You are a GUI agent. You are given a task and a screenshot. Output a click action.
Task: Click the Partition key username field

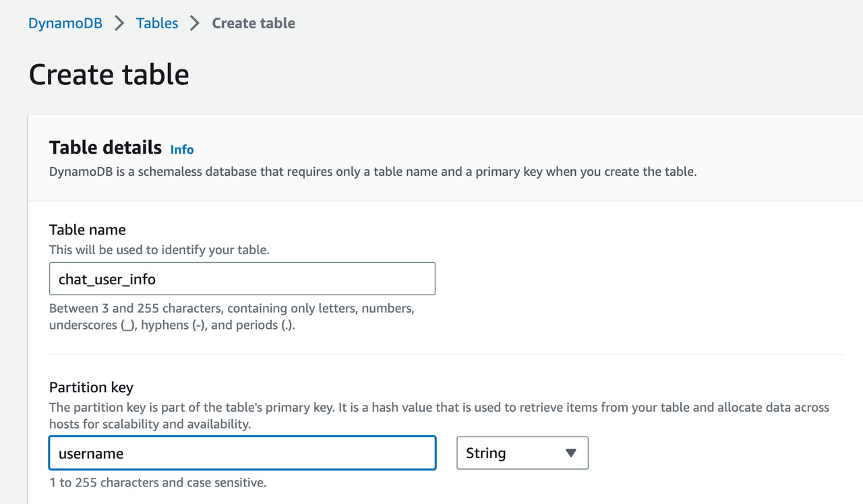(242, 453)
